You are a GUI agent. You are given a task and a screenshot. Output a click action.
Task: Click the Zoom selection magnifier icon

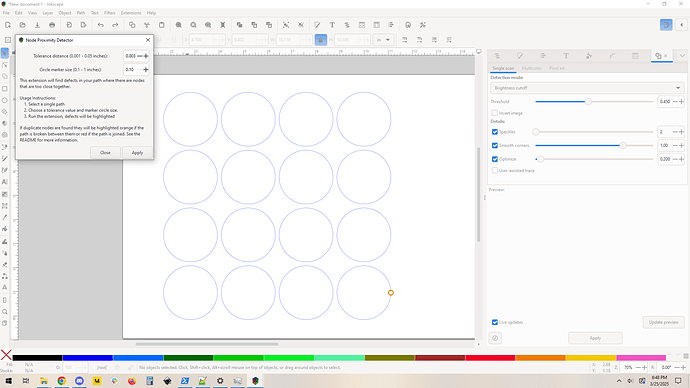(178, 25)
